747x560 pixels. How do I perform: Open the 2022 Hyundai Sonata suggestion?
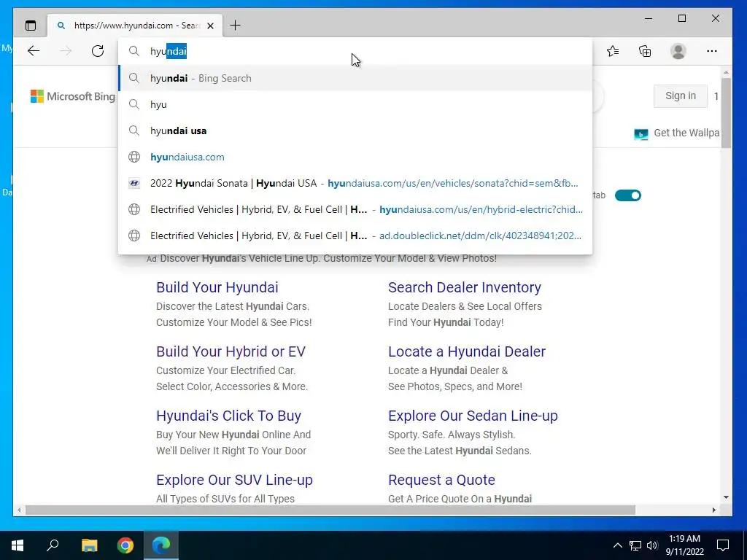click(x=355, y=183)
